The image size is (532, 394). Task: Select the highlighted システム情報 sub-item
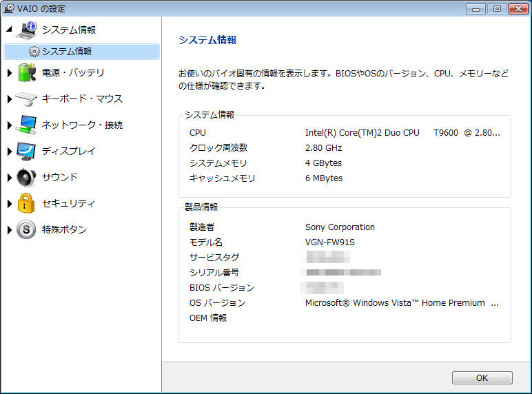[x=81, y=52]
